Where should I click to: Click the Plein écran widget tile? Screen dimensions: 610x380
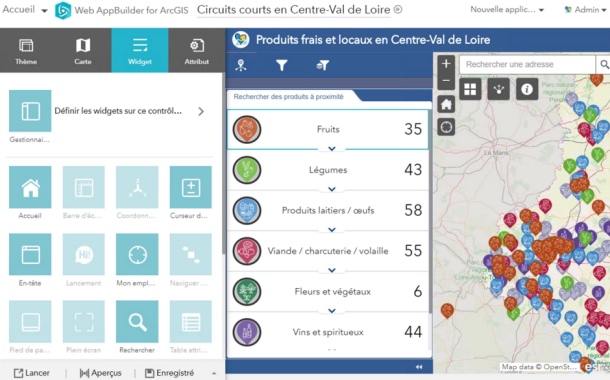(84, 322)
